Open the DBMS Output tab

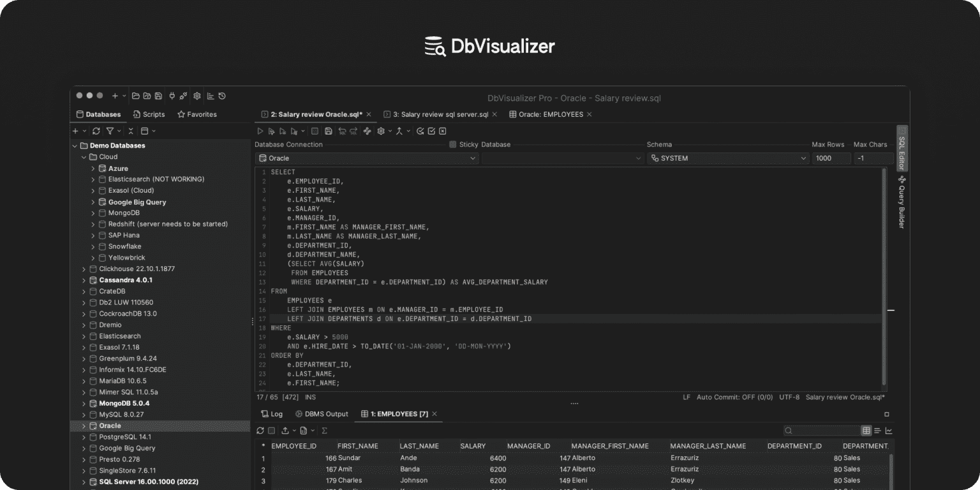(322, 413)
